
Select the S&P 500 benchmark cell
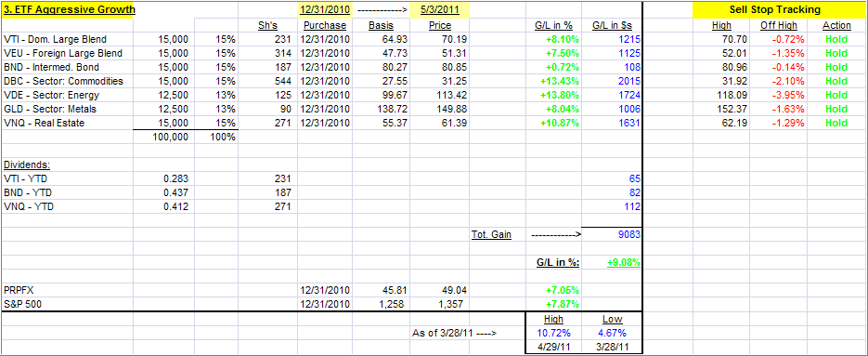[x=67, y=304]
